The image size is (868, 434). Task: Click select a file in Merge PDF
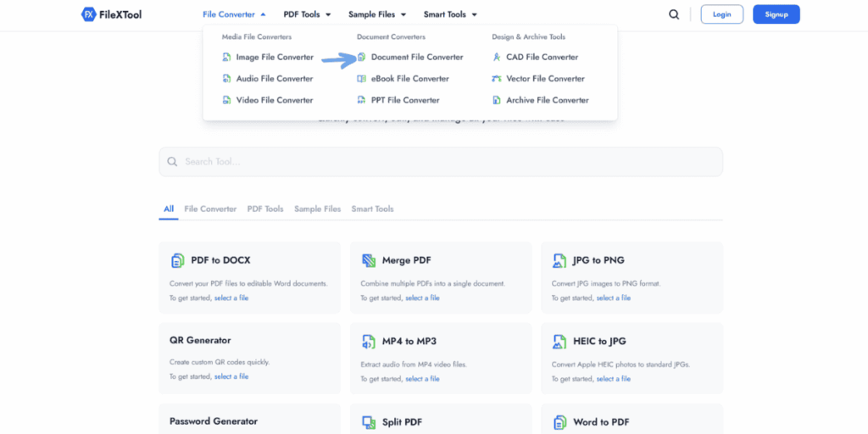tap(422, 298)
